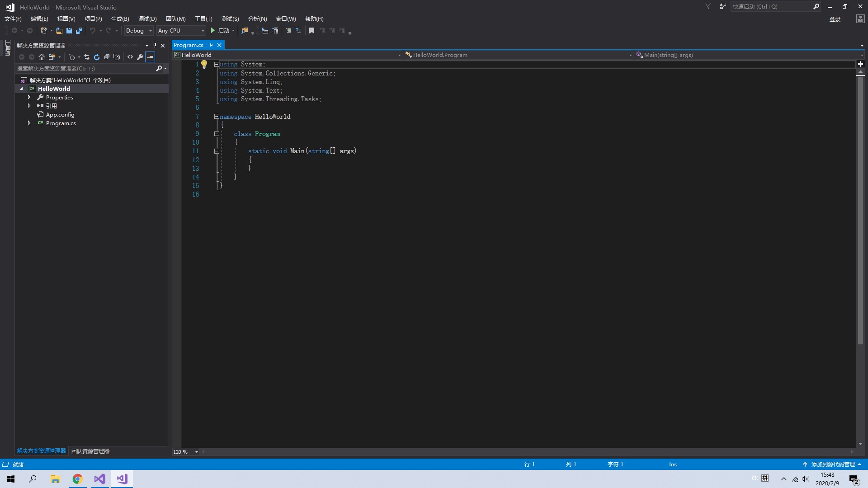Toggle auto-hide pin of Solution Explorer
Viewport: 868px width, 488px height.
tap(155, 45)
